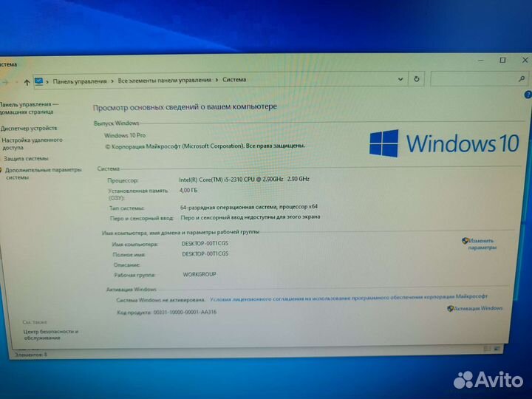The image size is (532, 399).
Task: Click the 64-разрядная операционная система text
Action: (229, 207)
